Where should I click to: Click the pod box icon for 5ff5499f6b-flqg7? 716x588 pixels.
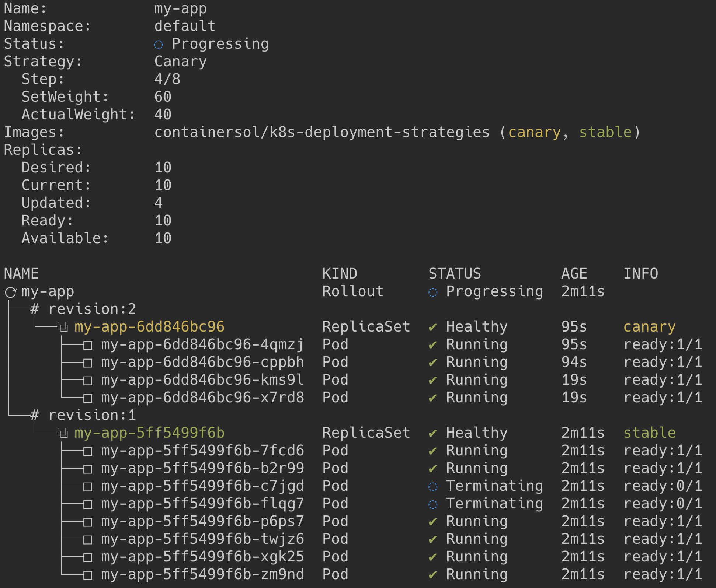coord(88,504)
